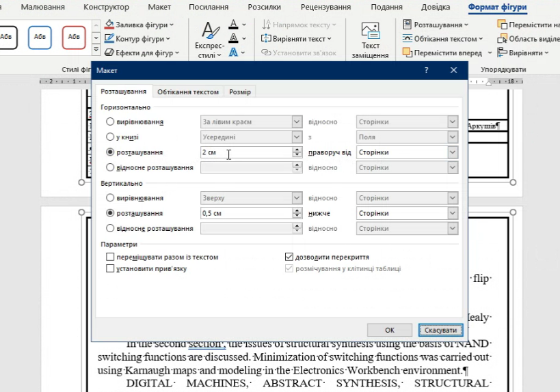This screenshot has height=392, width=560.
Task: Open the Заливка фігури fill option
Action: click(139, 25)
